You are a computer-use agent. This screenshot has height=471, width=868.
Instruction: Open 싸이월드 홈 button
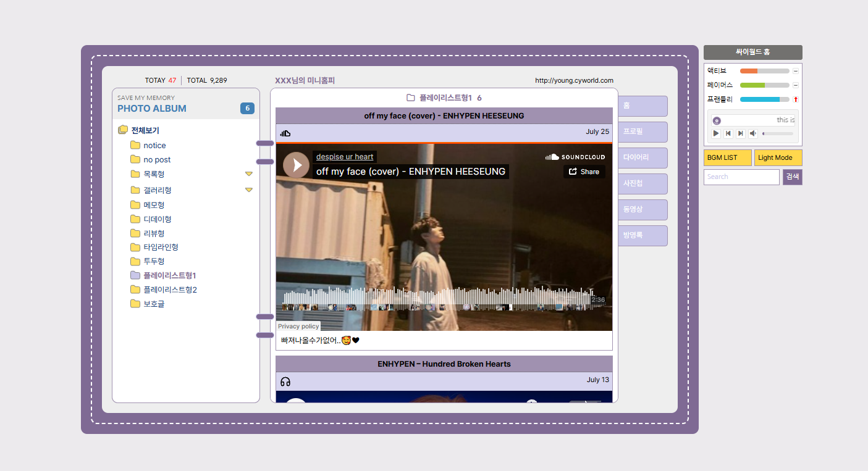(x=753, y=52)
